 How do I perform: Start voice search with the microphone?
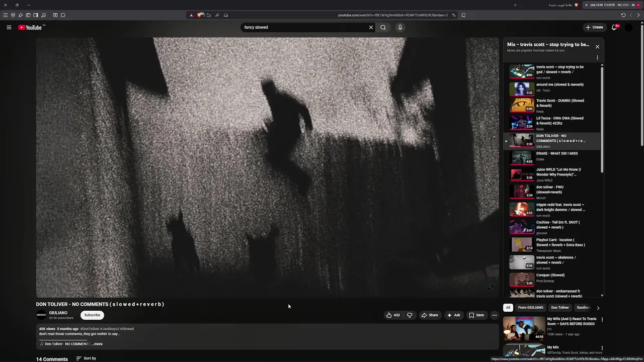tap(400, 27)
